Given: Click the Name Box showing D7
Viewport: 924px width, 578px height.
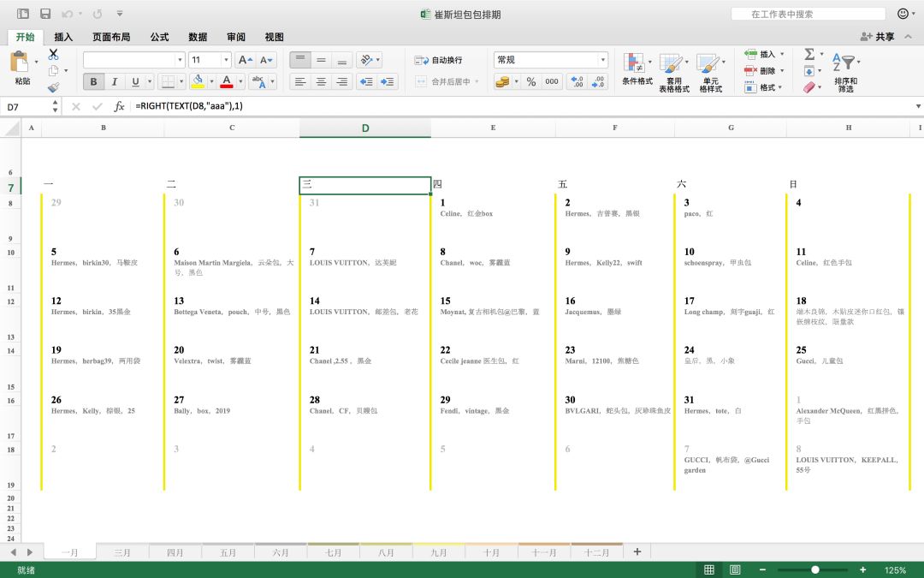Looking at the screenshot, I should 26,107.
